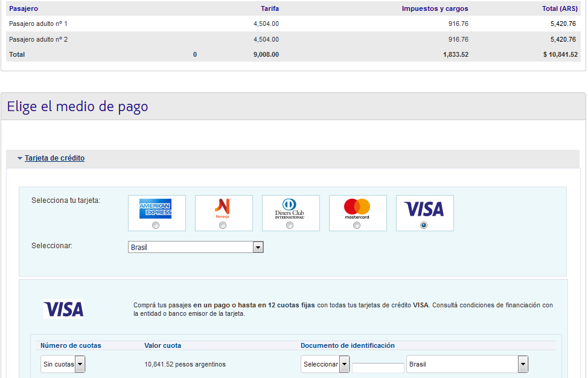Viewport: 588px width, 378px height.
Task: Collapse the Tarjeta de crédito section
Action: point(20,158)
